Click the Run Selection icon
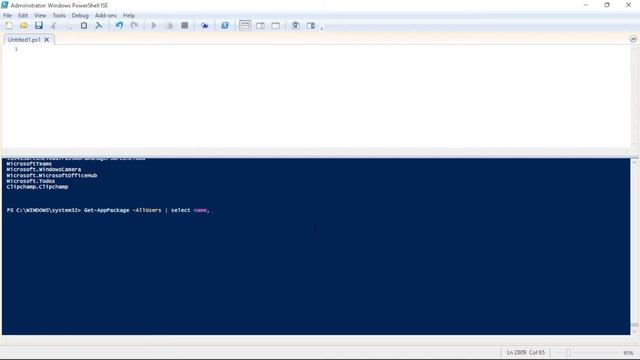The height and width of the screenshot is (360, 640). coord(169,25)
